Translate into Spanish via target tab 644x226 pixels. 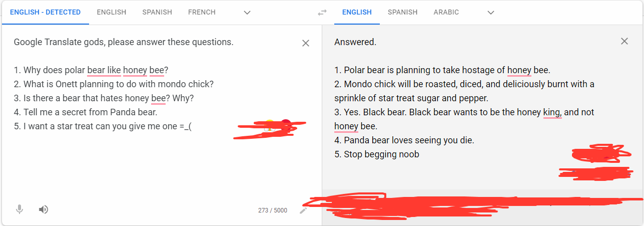coord(402,13)
